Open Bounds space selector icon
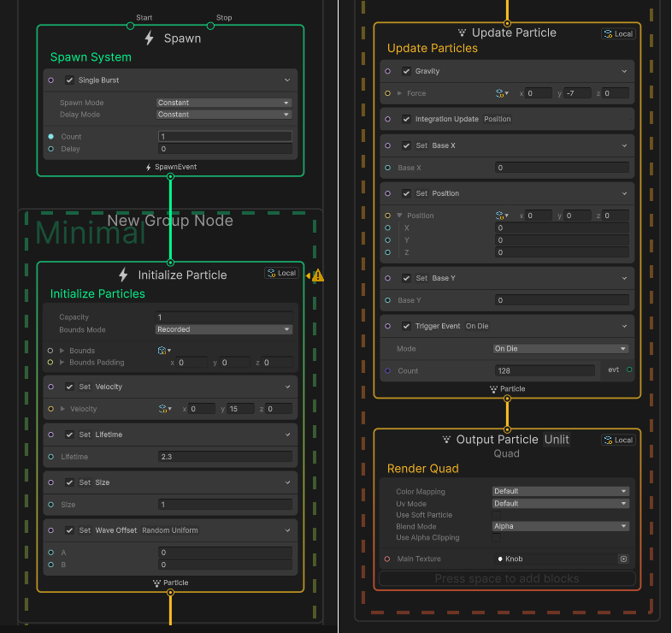This screenshot has width=672, height=633. click(x=163, y=351)
